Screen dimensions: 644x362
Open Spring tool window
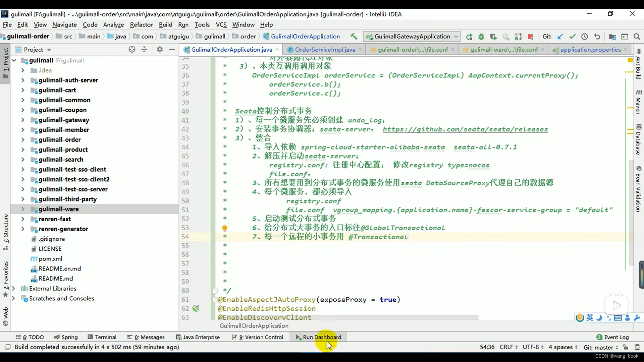click(x=66, y=337)
